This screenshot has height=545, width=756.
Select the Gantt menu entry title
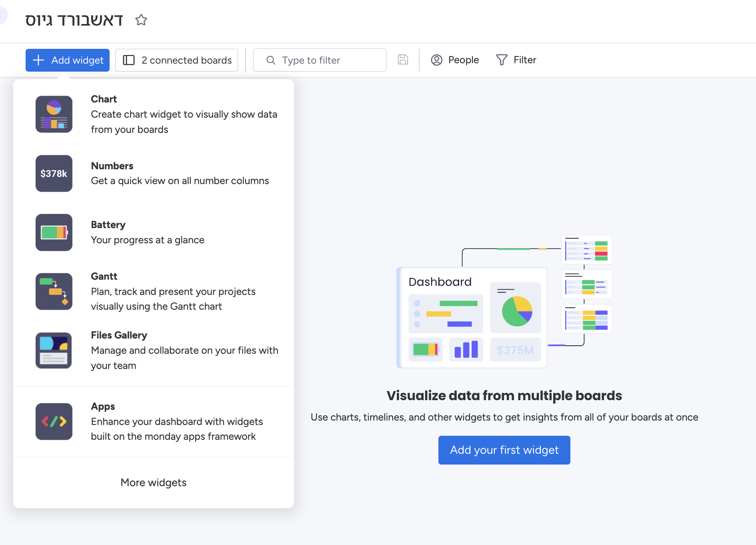104,277
